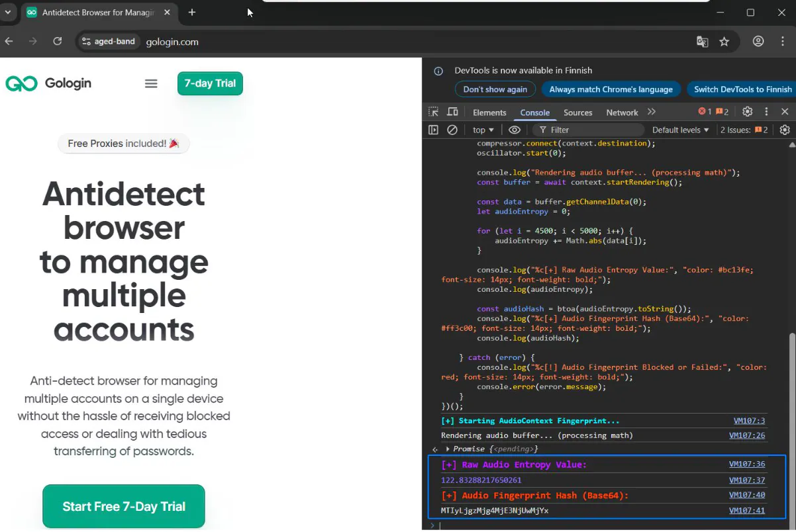Click the console Filter input field

(x=588, y=130)
